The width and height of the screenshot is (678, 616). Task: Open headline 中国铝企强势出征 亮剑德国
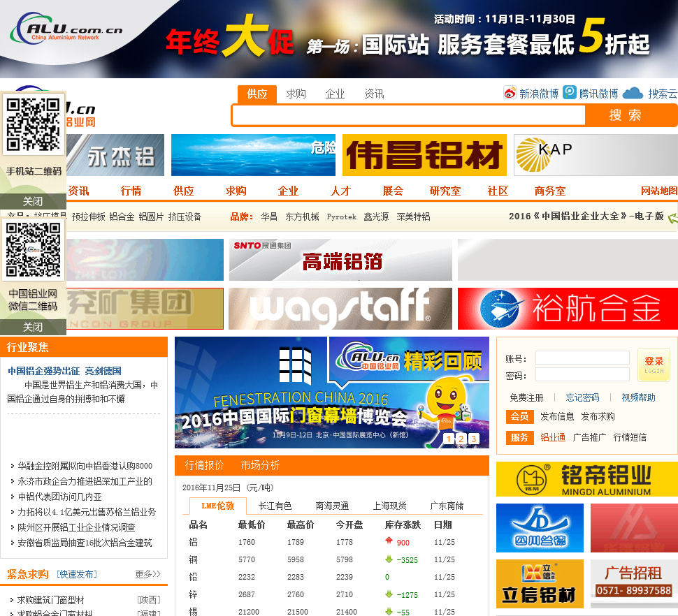pos(64,371)
